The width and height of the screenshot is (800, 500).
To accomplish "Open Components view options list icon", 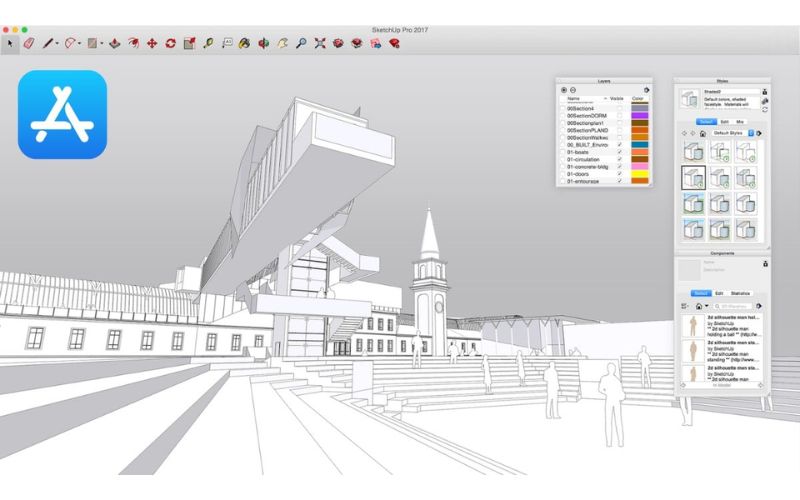I will [685, 306].
